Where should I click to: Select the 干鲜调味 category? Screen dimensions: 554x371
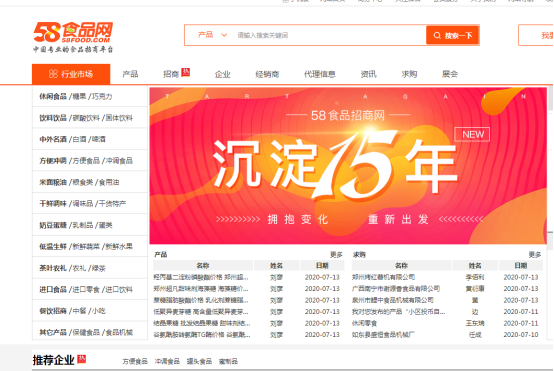[53, 204]
